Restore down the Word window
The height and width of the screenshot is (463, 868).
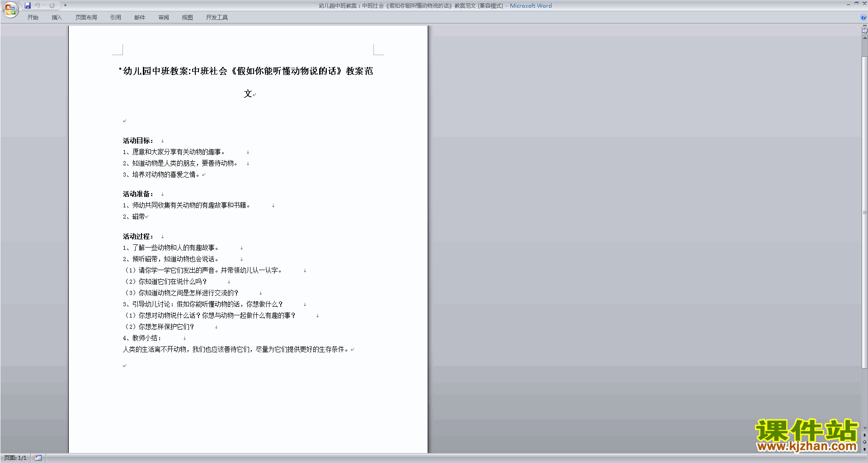click(856, 4)
